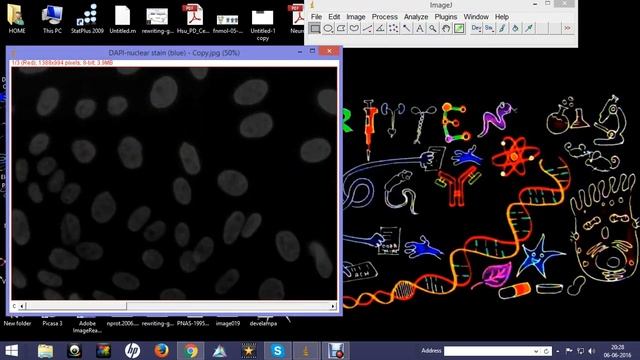Open the Analyze menu
The image size is (640, 360).
(416, 17)
